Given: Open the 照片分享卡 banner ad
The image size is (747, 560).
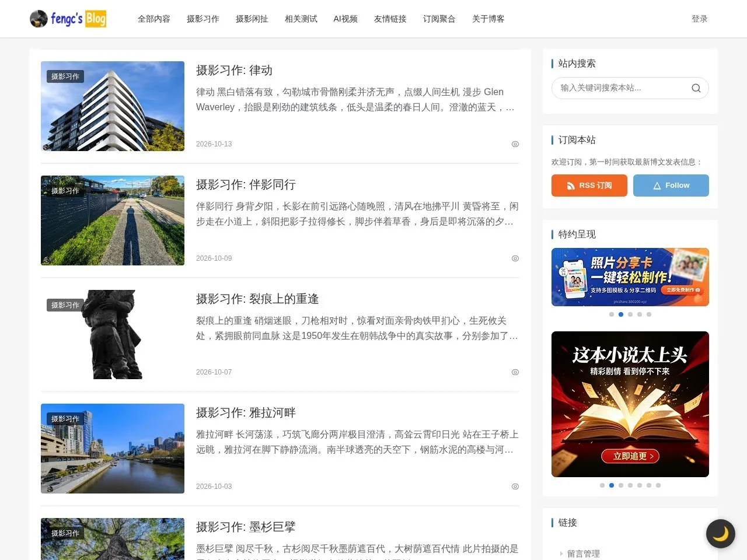Looking at the screenshot, I should (x=630, y=277).
